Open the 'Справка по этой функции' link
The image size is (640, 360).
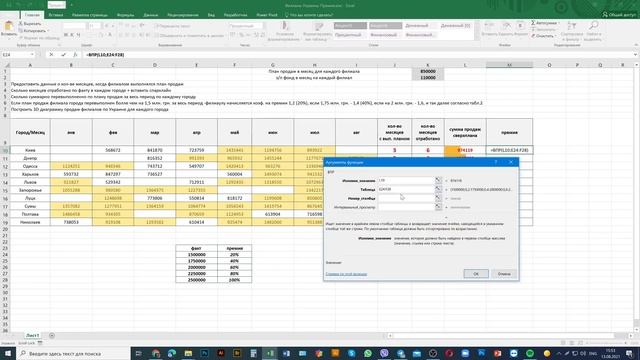(346, 274)
